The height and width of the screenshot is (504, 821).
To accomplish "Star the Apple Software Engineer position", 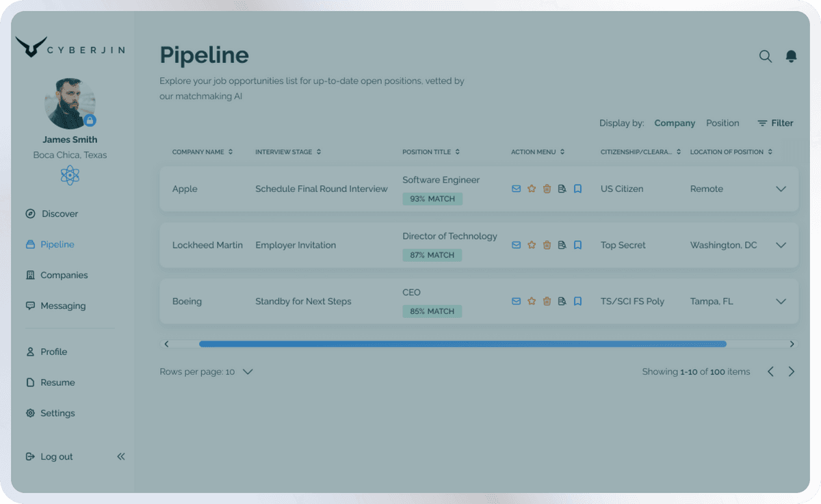I will click(532, 189).
